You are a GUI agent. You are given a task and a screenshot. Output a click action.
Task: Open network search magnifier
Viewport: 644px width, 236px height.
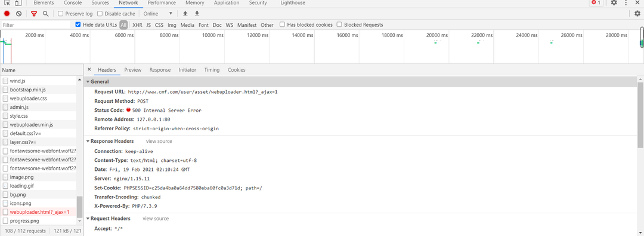[45, 14]
